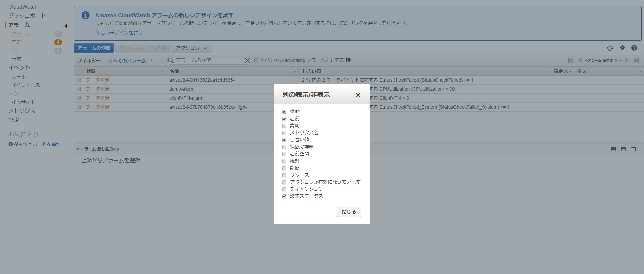Maximize the details pane icon
This screenshot has width=644, height=274.
point(633,149)
